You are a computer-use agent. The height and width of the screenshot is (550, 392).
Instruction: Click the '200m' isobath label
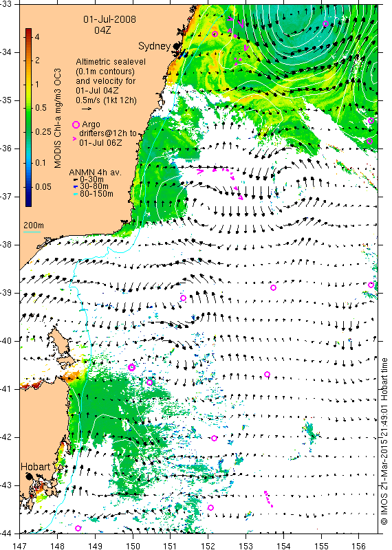tap(34, 225)
